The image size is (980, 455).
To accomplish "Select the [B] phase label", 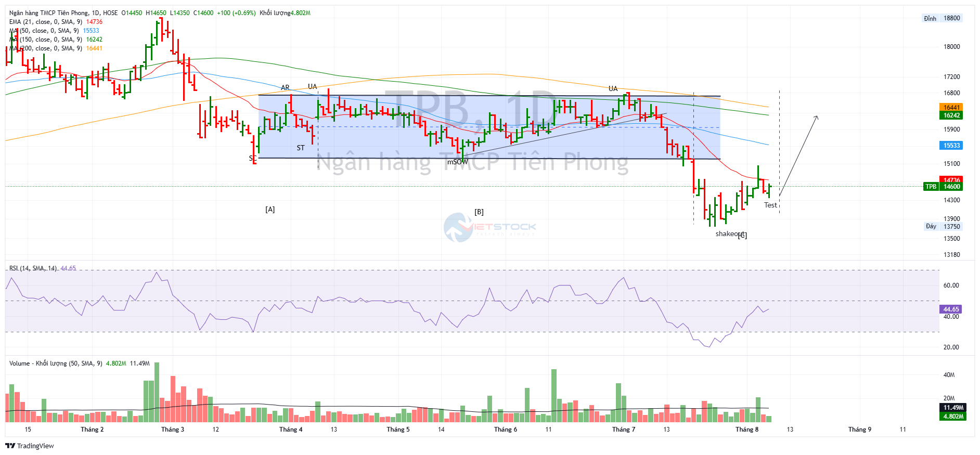I will [x=479, y=212].
